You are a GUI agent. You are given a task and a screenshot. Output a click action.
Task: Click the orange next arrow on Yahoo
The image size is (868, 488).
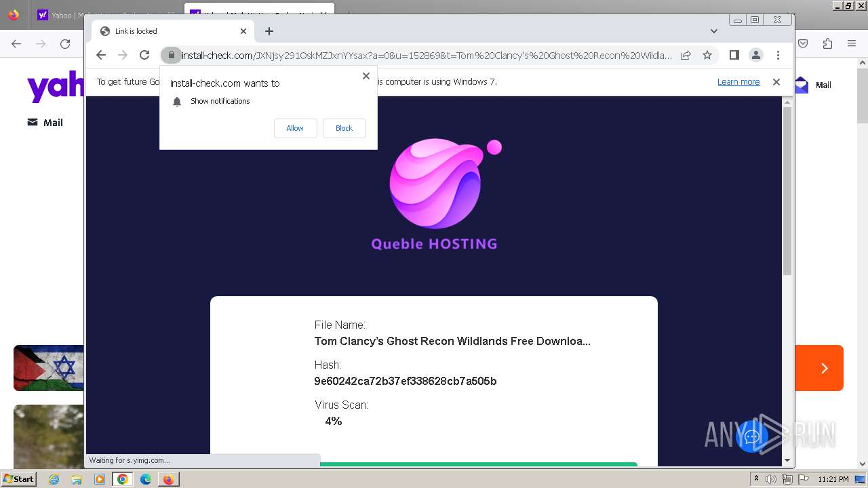pyautogui.click(x=825, y=368)
